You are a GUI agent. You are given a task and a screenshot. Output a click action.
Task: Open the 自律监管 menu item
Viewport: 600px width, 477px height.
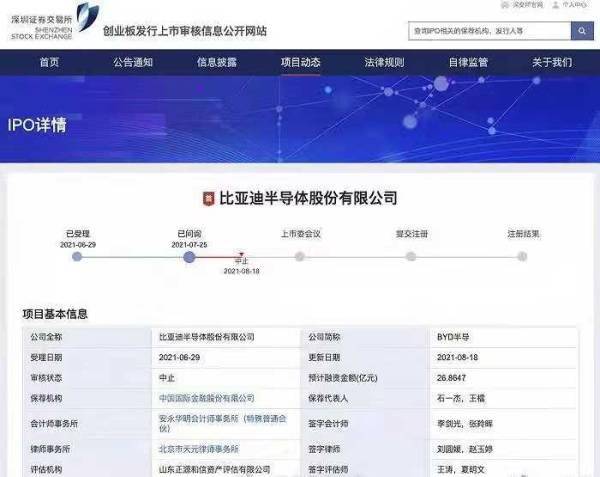[x=468, y=63]
